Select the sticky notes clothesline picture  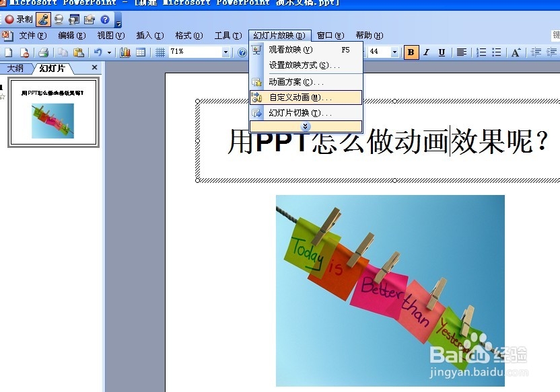click(390, 290)
